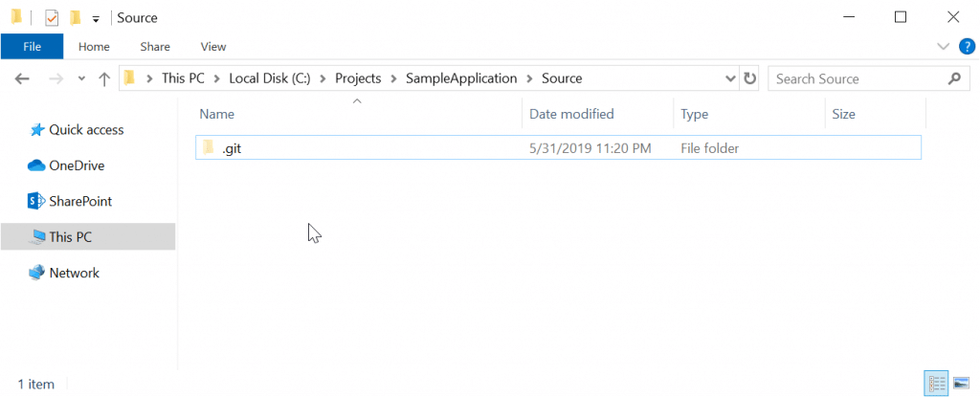Select the Share ribbon tab

pyautogui.click(x=155, y=46)
